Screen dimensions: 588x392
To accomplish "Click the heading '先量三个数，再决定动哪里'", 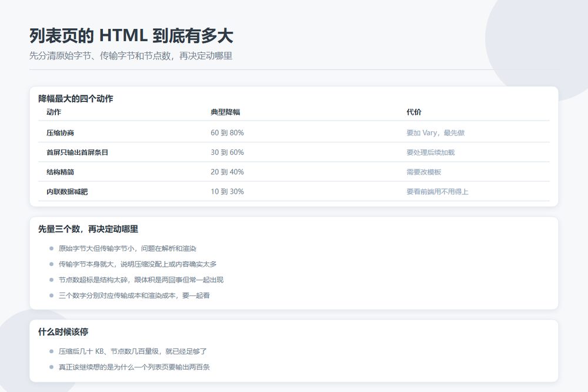I will click(88, 229).
